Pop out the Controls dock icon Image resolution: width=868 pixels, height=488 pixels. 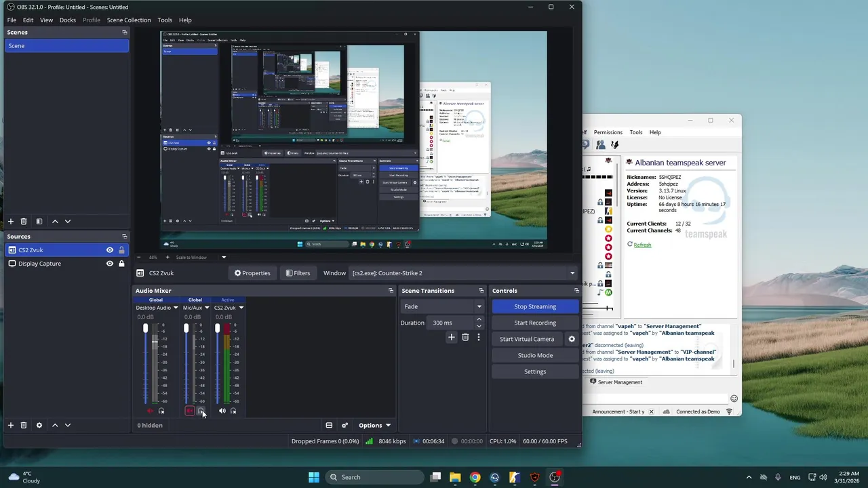pyautogui.click(x=576, y=291)
